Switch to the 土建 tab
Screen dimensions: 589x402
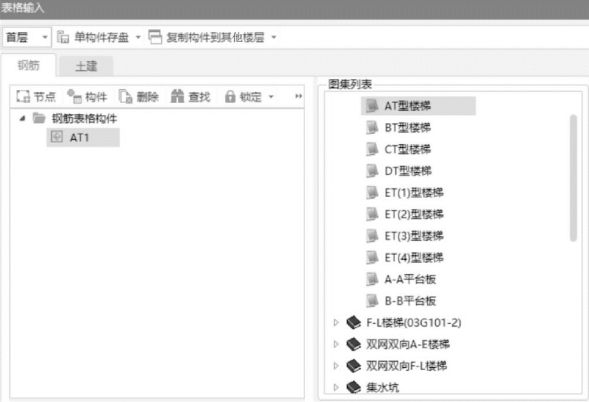coord(86,66)
